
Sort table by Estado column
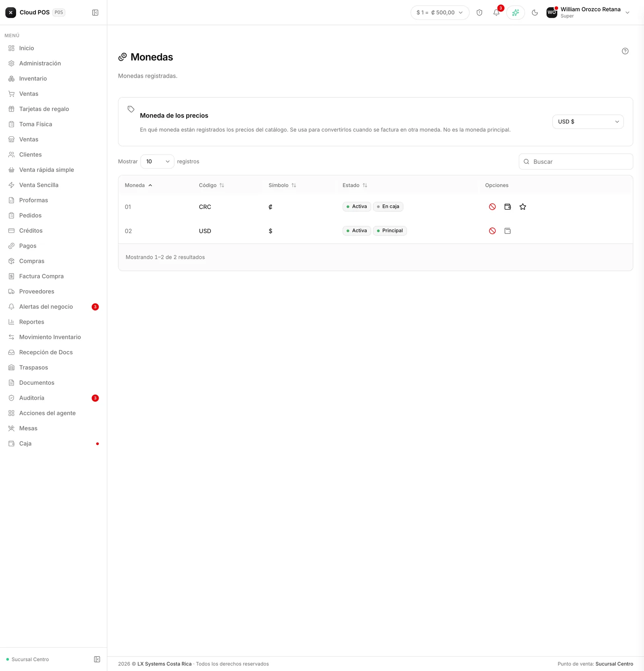[355, 185]
